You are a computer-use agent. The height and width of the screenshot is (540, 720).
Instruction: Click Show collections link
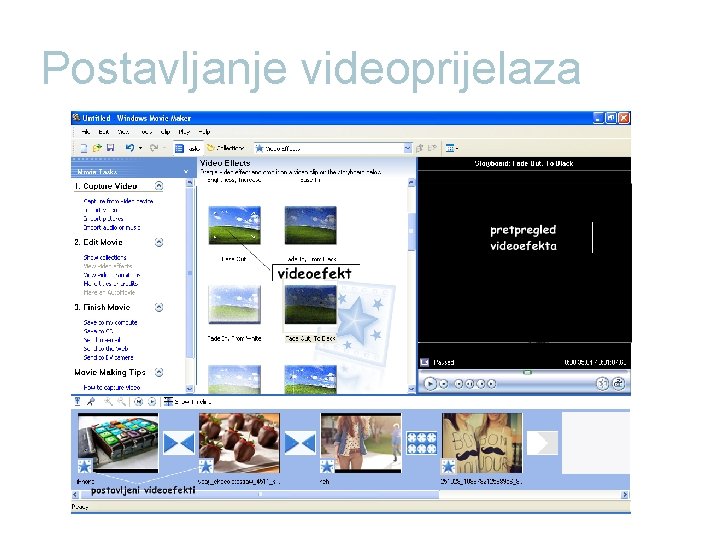tap(105, 257)
